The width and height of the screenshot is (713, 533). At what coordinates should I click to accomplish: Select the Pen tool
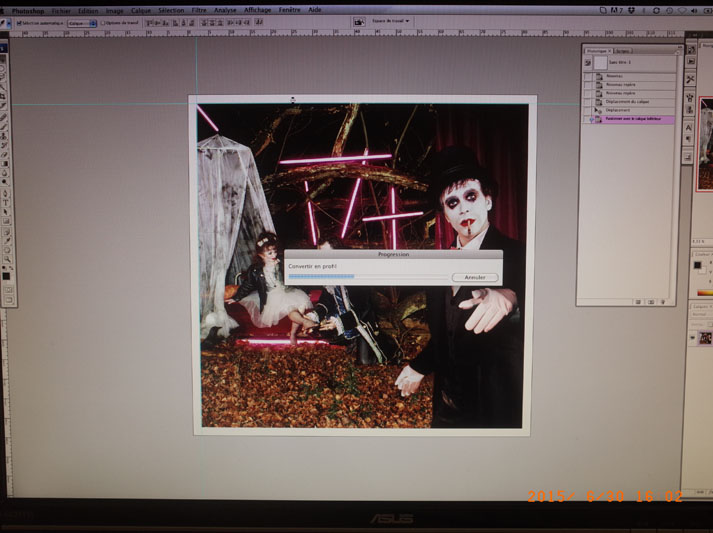(x=6, y=193)
